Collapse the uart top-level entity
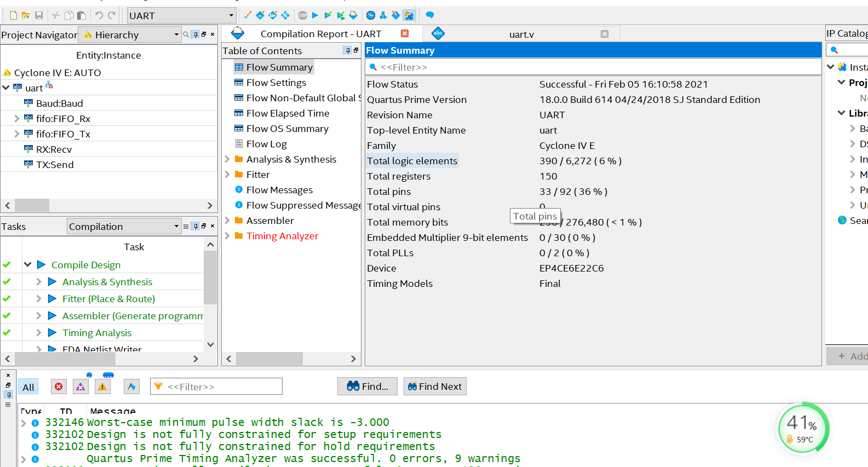The height and width of the screenshot is (467, 868). [6, 88]
